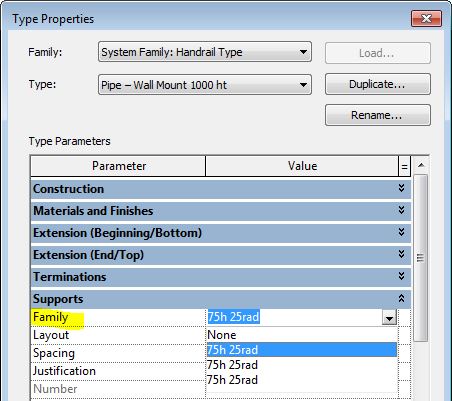Image resolution: width=452 pixels, height=401 pixels.
Task: Expand Extension (Beginning/Bottom) group chevron
Action: (x=402, y=232)
